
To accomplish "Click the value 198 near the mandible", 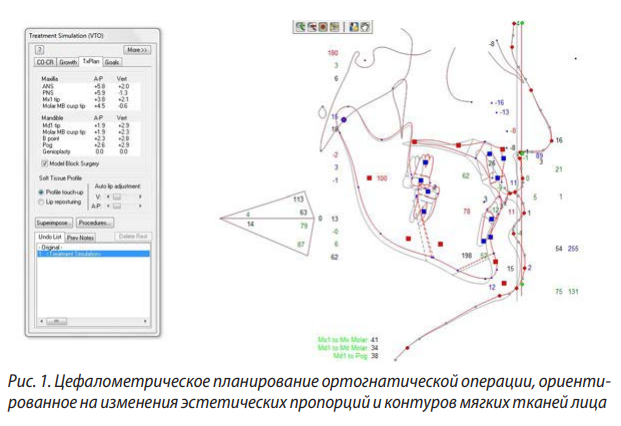I will coord(467,256).
